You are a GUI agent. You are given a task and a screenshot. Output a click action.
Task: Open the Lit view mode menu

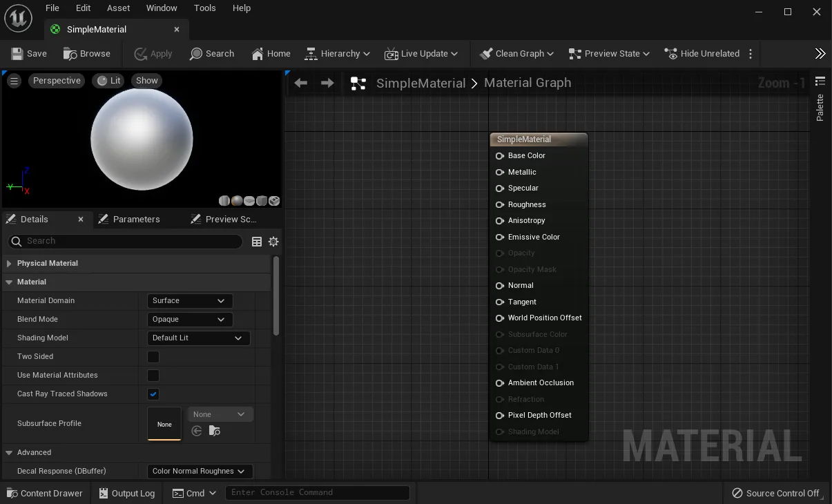click(x=109, y=81)
